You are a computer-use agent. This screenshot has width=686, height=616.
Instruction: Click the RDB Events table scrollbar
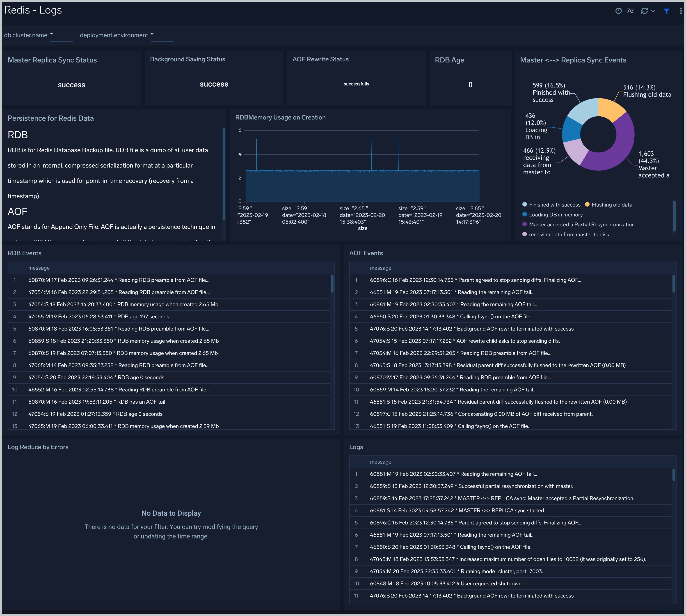(x=332, y=283)
